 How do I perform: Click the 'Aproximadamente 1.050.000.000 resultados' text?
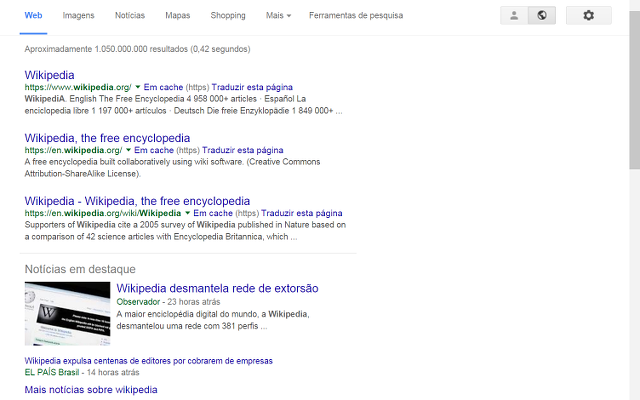137,49
